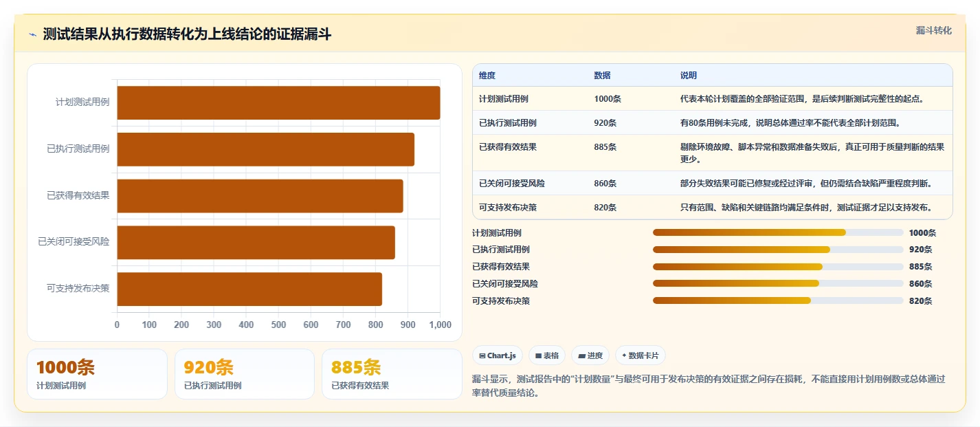Click table cell 已获得有效结果
Image resolution: width=980 pixels, height=427 pixels.
[x=508, y=146]
